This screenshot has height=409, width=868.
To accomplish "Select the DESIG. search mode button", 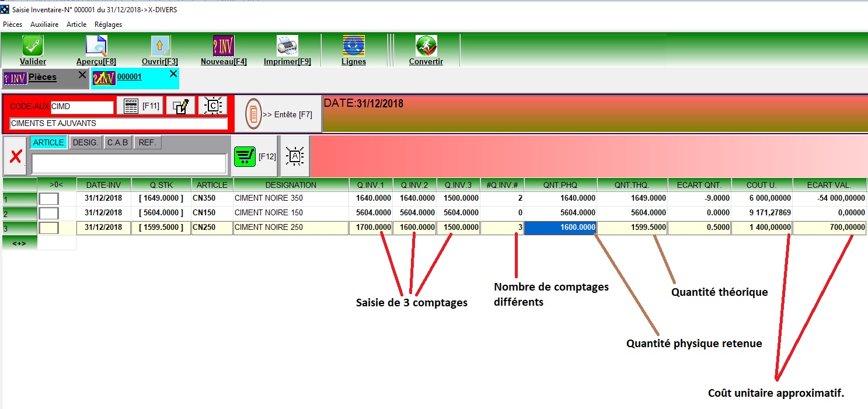I will tap(85, 142).
